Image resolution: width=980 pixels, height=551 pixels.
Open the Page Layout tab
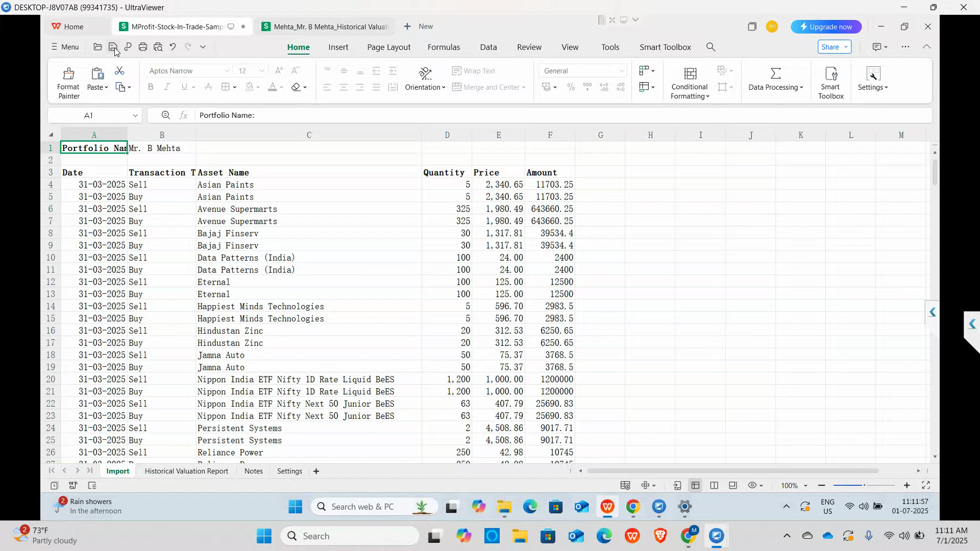pos(389,47)
